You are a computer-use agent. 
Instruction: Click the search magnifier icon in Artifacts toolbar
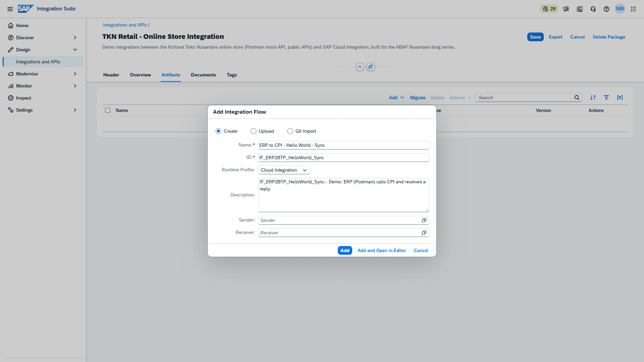tap(577, 98)
